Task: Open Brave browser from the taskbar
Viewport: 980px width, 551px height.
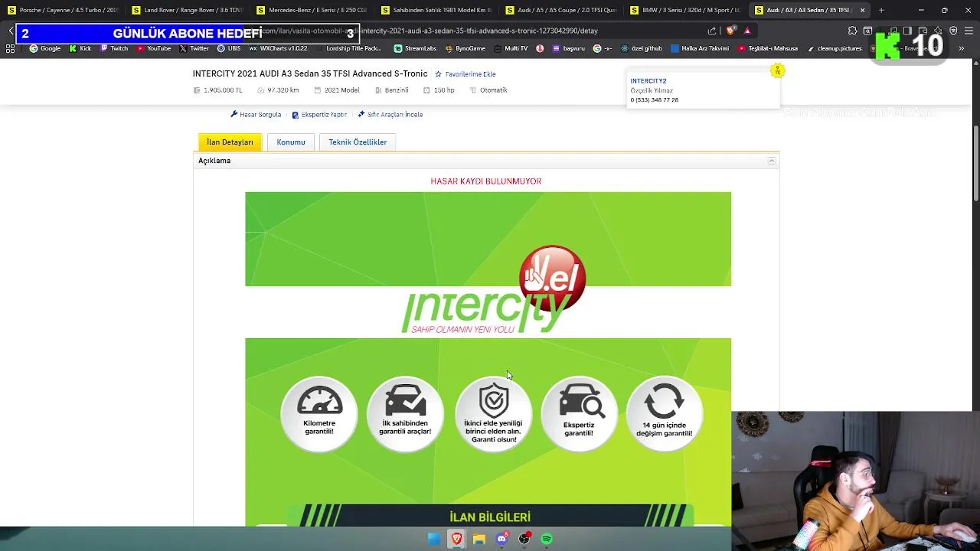Action: pyautogui.click(x=457, y=539)
